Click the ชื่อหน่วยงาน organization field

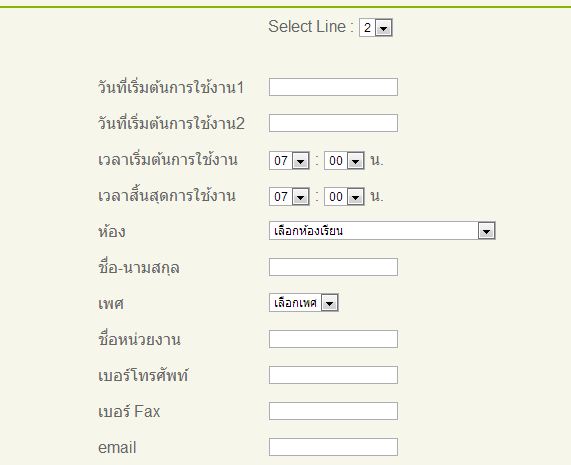click(333, 339)
